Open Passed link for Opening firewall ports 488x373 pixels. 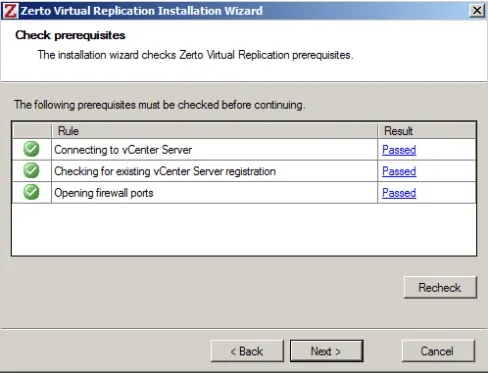pos(399,193)
